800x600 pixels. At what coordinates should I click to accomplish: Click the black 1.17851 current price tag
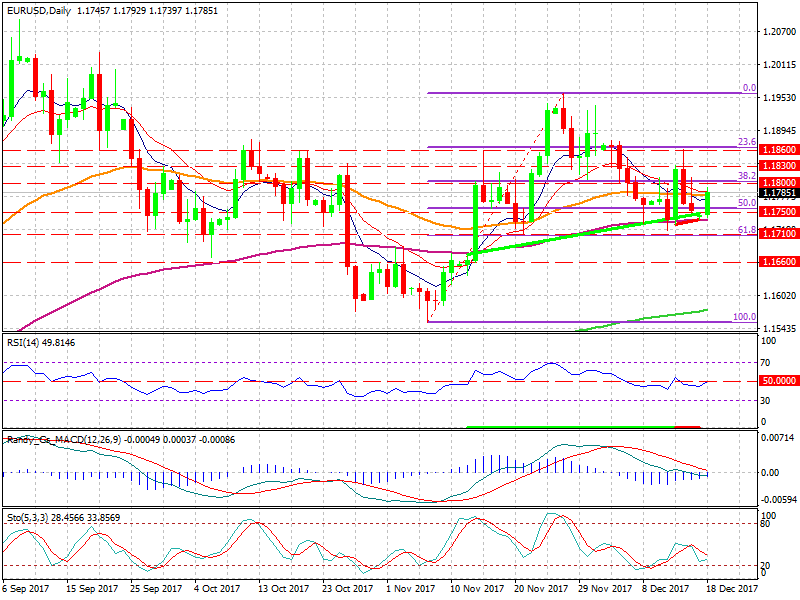tap(779, 193)
